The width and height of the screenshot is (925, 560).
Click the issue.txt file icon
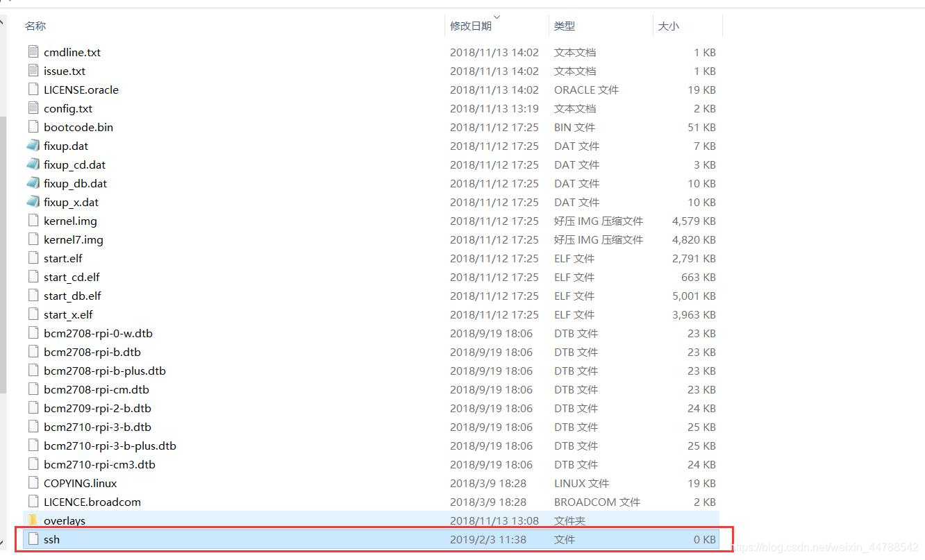[33, 70]
